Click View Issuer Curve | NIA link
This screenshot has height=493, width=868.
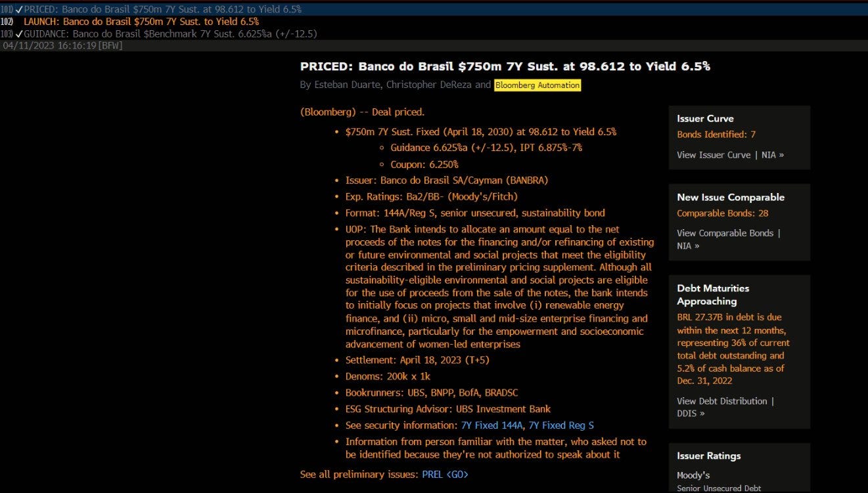[730, 155]
